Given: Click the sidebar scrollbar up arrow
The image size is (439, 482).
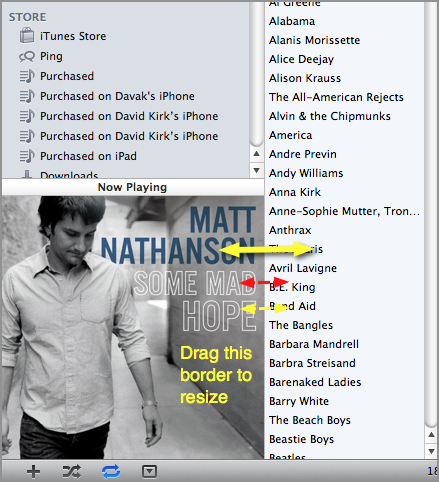Looking at the screenshot, I should click(x=256, y=154).
